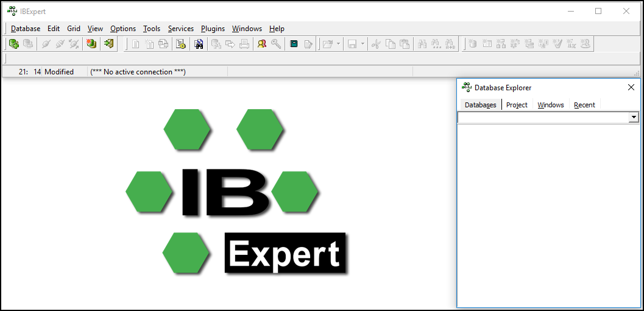
Task: Click the Search in Metadata binoculars icon
Action: tap(199, 44)
